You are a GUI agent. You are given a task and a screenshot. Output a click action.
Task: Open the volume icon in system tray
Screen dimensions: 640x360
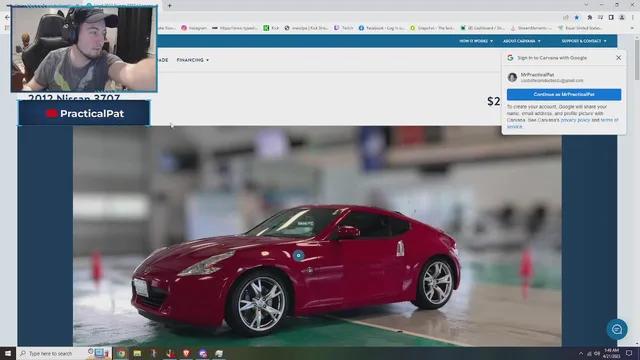[x=597, y=353]
